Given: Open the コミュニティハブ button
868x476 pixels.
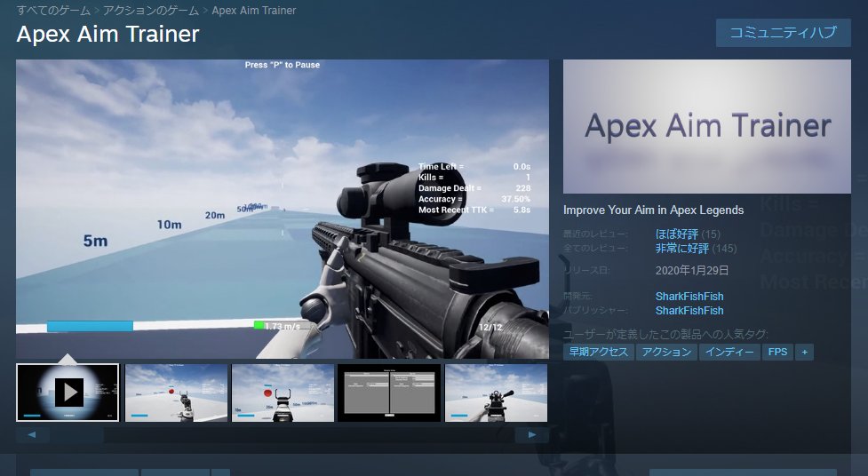Looking at the screenshot, I should [783, 33].
